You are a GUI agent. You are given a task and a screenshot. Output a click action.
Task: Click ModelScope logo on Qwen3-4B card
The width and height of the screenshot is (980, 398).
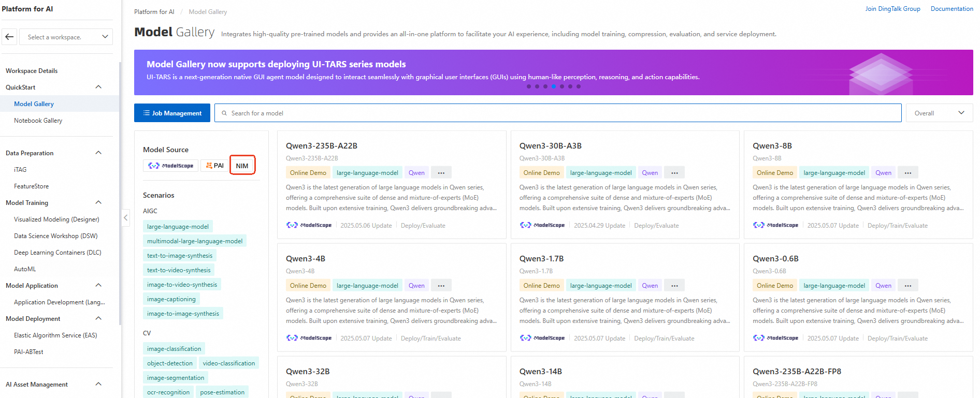[x=309, y=338]
